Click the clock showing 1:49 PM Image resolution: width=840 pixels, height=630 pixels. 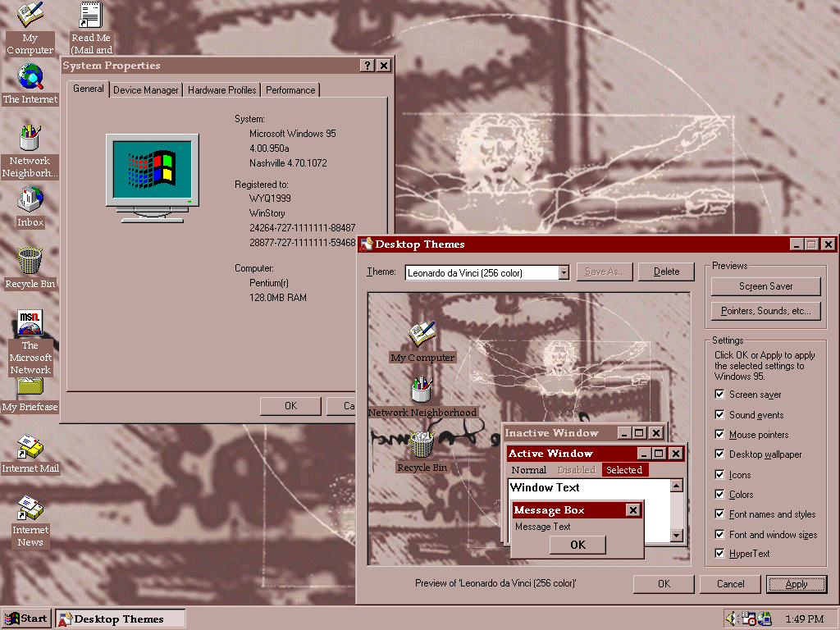click(804, 619)
